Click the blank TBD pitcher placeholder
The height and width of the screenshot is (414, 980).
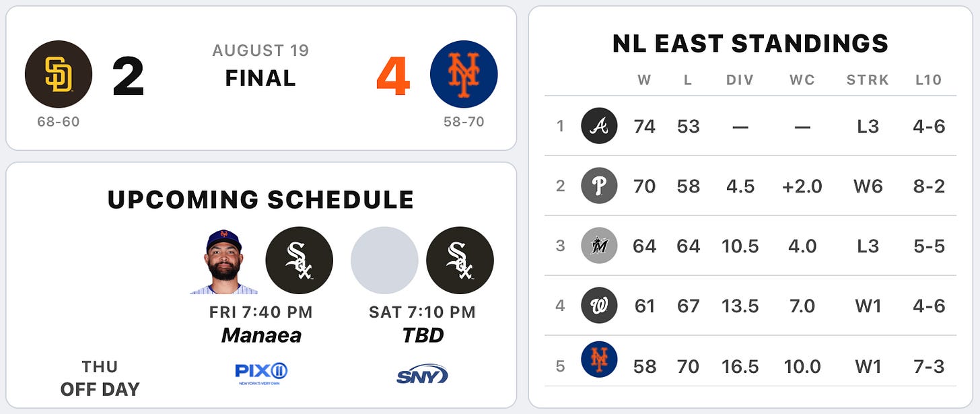385,261
